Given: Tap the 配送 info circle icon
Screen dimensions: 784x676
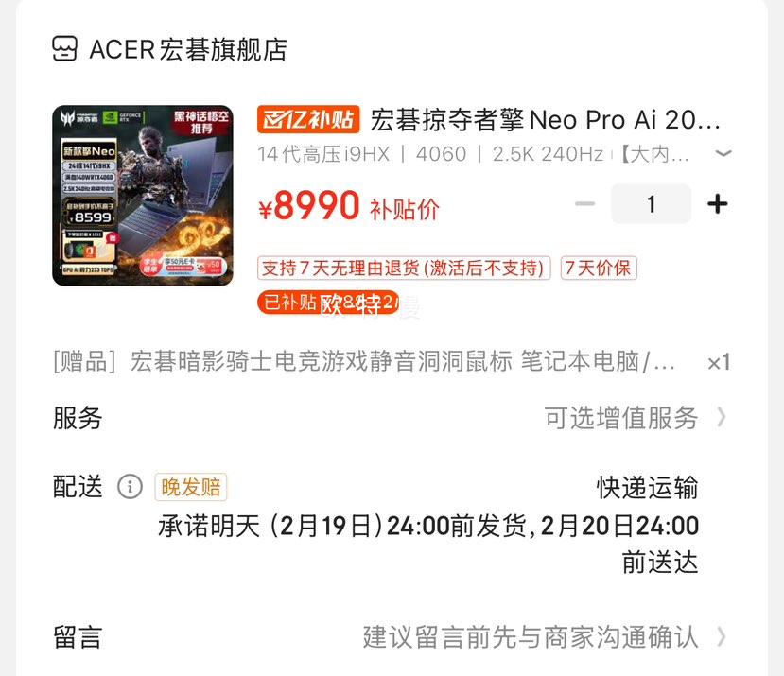Looking at the screenshot, I should click(130, 487).
